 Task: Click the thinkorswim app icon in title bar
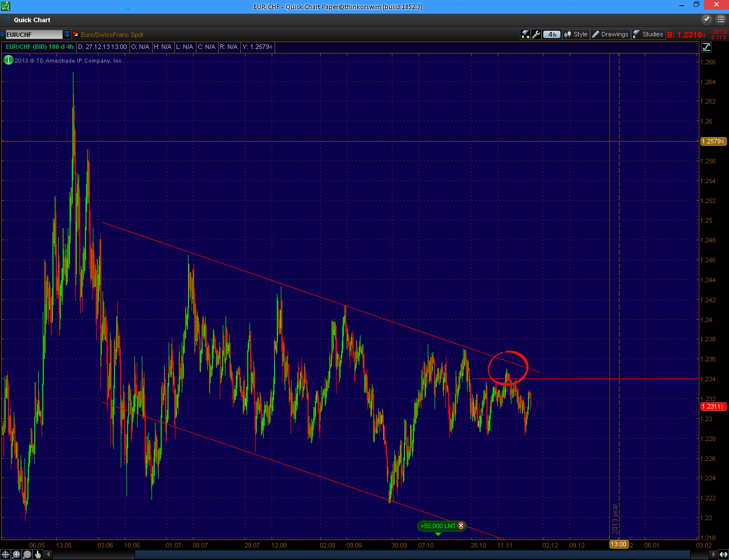pyautogui.click(x=6, y=6)
